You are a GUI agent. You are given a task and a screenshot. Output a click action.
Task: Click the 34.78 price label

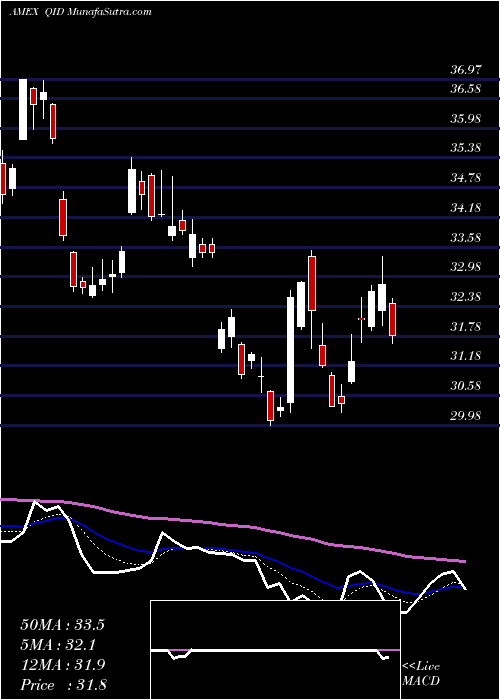click(465, 178)
